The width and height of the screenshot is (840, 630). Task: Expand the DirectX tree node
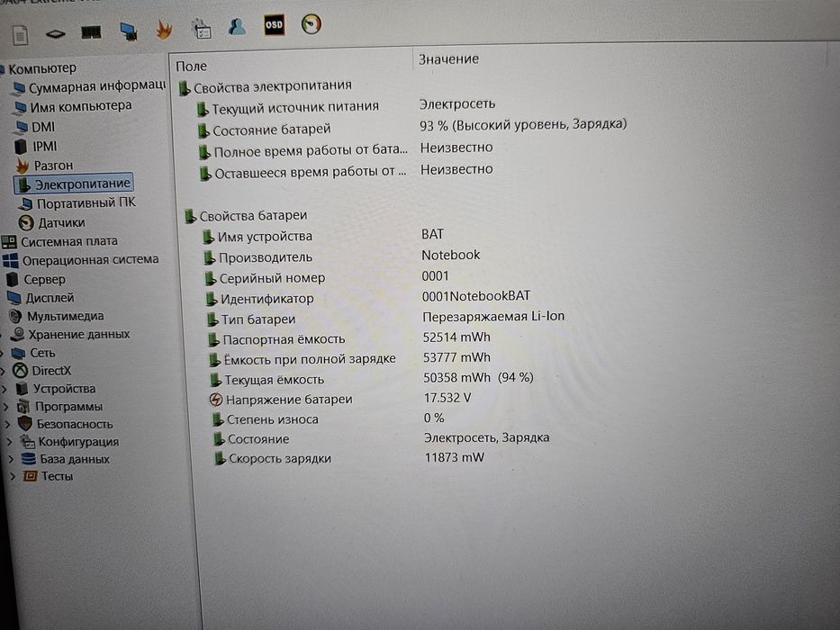(4, 370)
